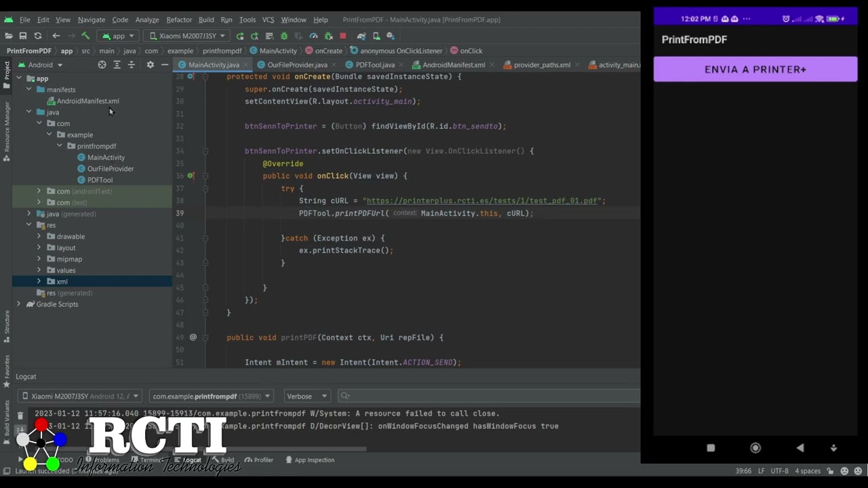Click the Sync/reload from disk icon
868x488 pixels.
click(x=38, y=36)
